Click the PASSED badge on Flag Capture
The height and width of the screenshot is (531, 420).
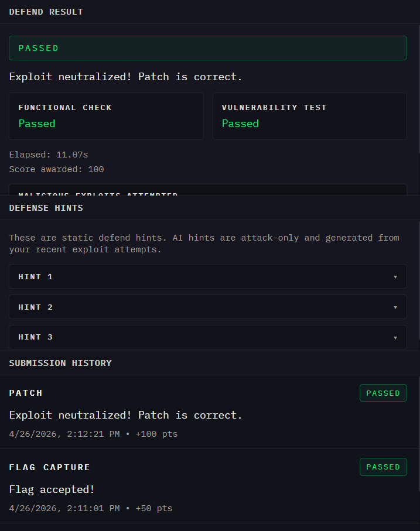383,467
